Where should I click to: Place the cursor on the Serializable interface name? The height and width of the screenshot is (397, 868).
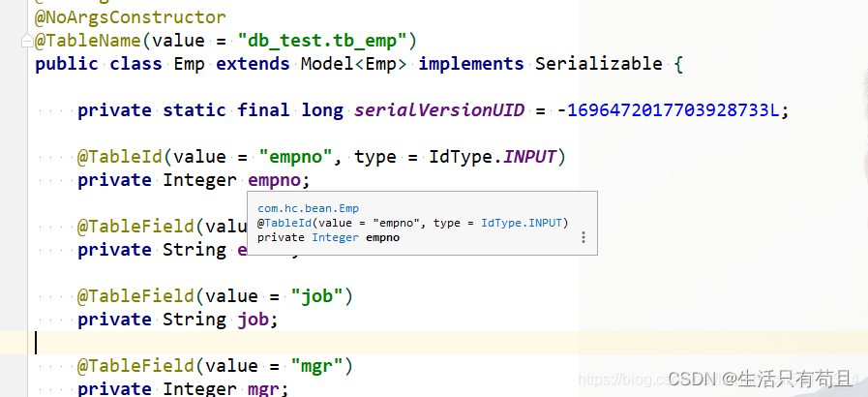598,64
